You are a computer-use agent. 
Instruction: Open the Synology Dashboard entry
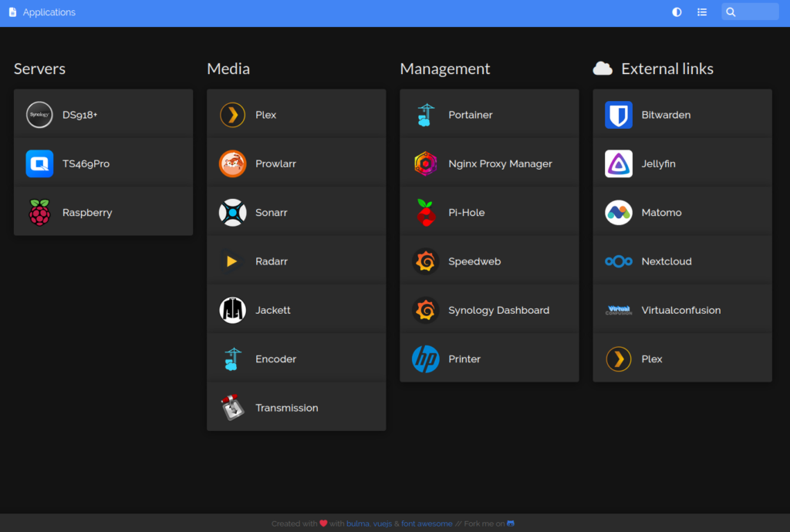tap(489, 310)
